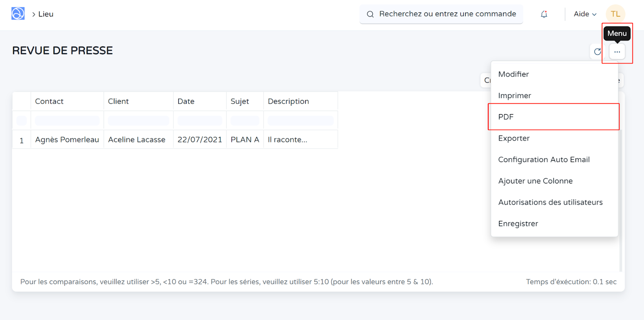Click the app logo icon
644x320 pixels.
(18, 14)
